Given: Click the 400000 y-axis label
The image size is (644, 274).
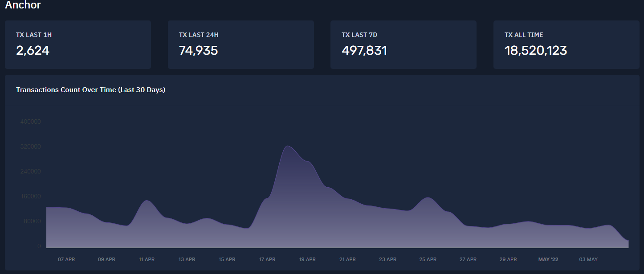Looking at the screenshot, I should pos(31,122).
